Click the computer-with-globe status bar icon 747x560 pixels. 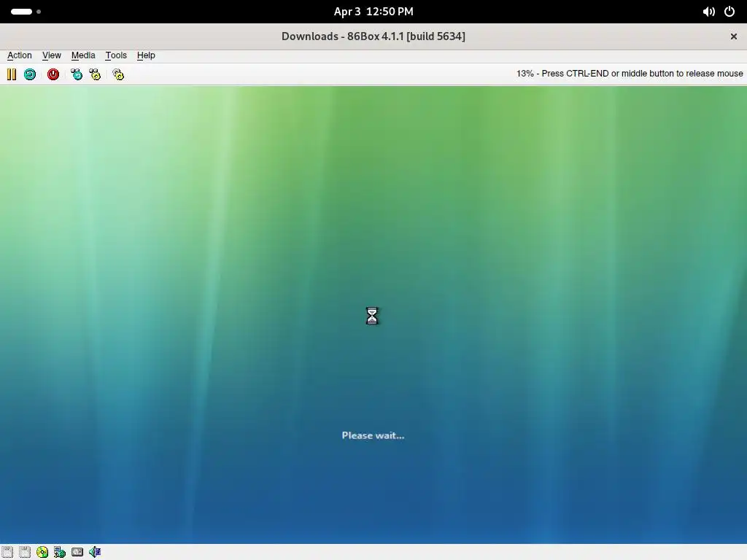pos(60,552)
